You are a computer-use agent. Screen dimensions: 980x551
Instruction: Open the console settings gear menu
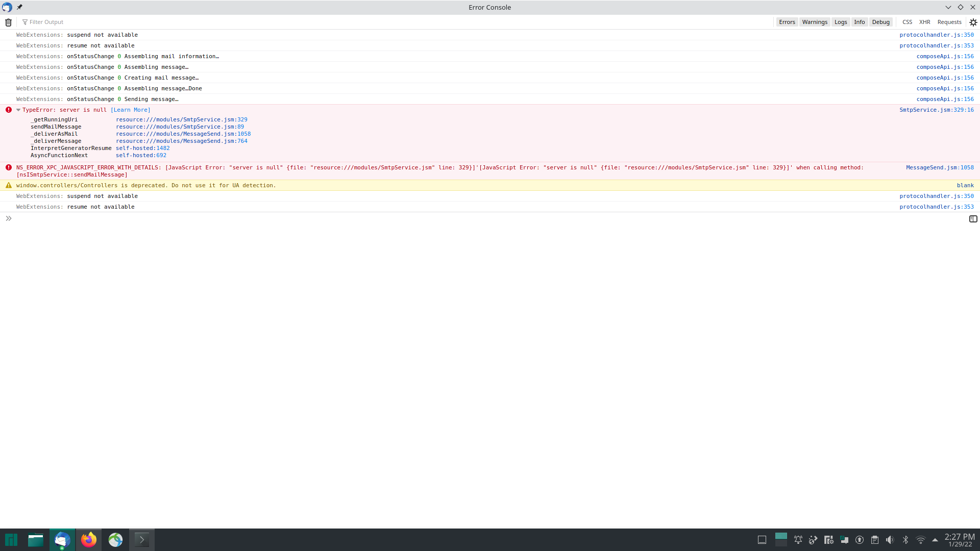click(973, 22)
